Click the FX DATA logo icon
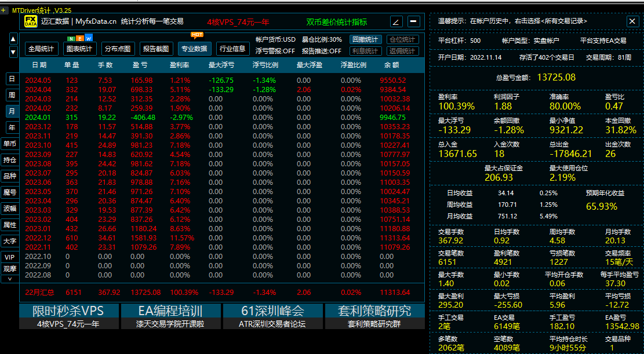 31,21
